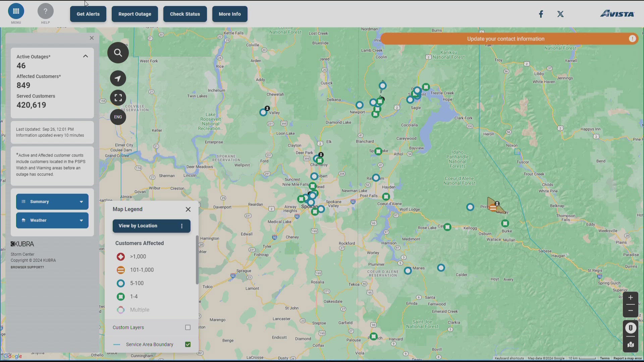Collapse the Active Outages summary panel

click(86, 56)
